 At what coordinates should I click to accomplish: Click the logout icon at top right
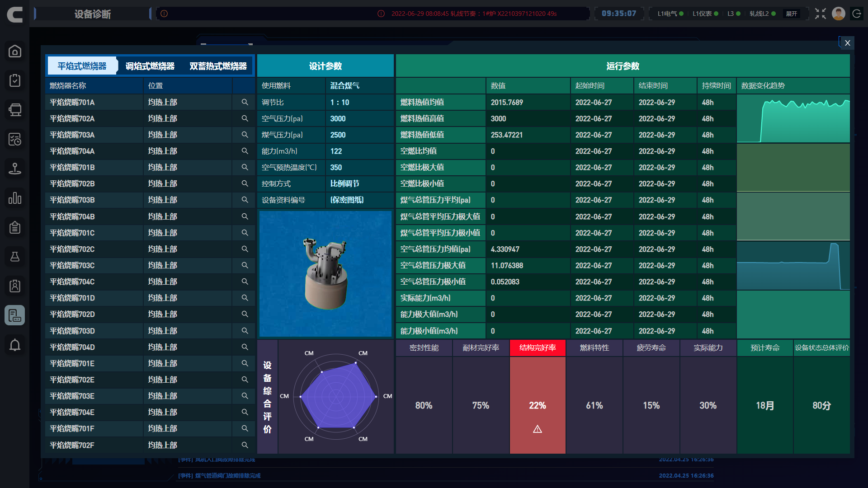point(857,14)
